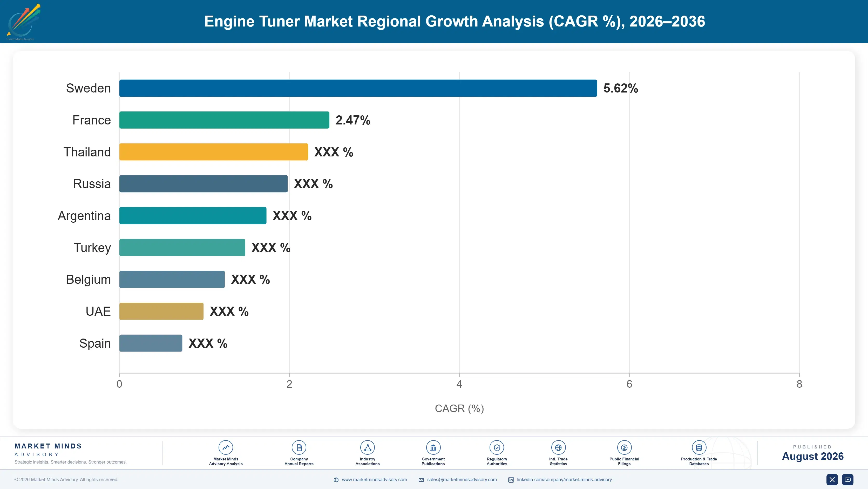
Task: Click the chart title heading text
Action: (455, 21)
